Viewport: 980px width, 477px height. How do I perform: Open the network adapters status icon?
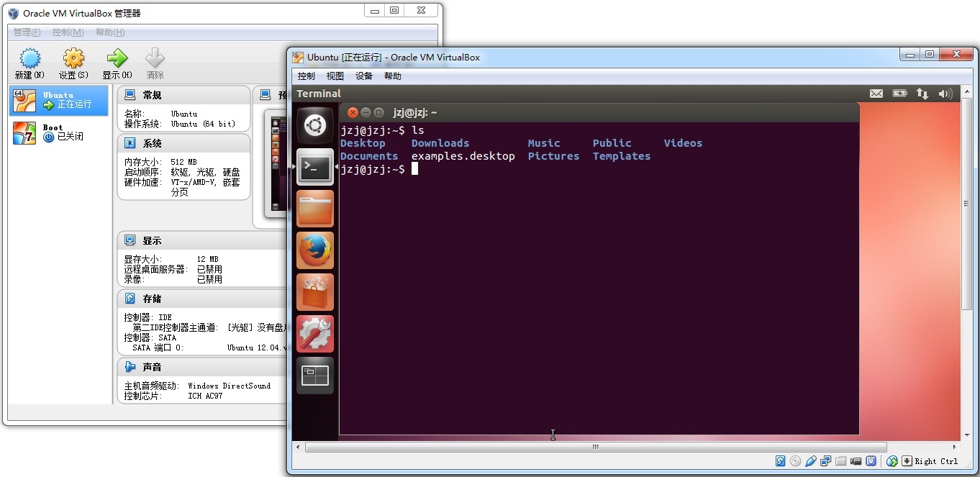click(x=825, y=461)
